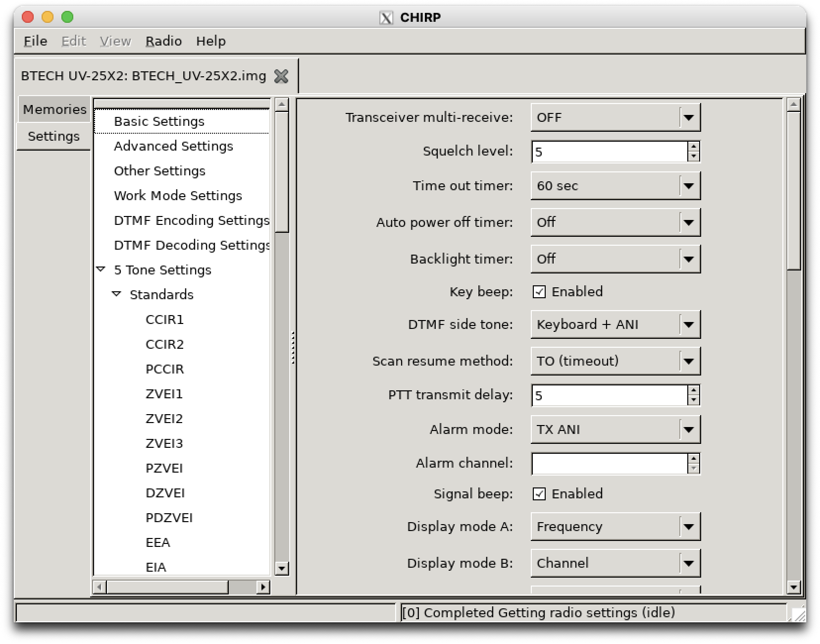The width and height of the screenshot is (820, 644).
Task: Click settings panel scroll up arrow
Action: pos(794,105)
